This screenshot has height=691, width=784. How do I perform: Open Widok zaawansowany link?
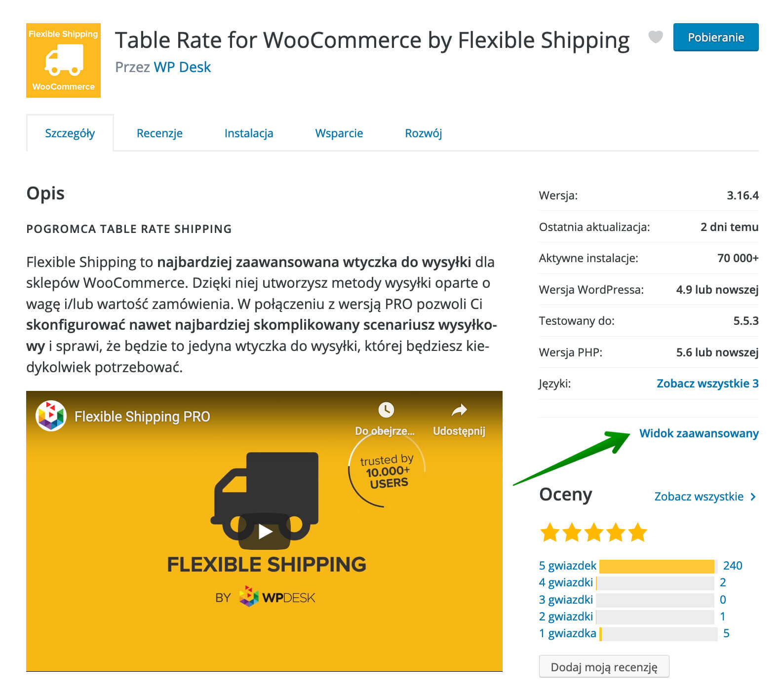(x=699, y=433)
